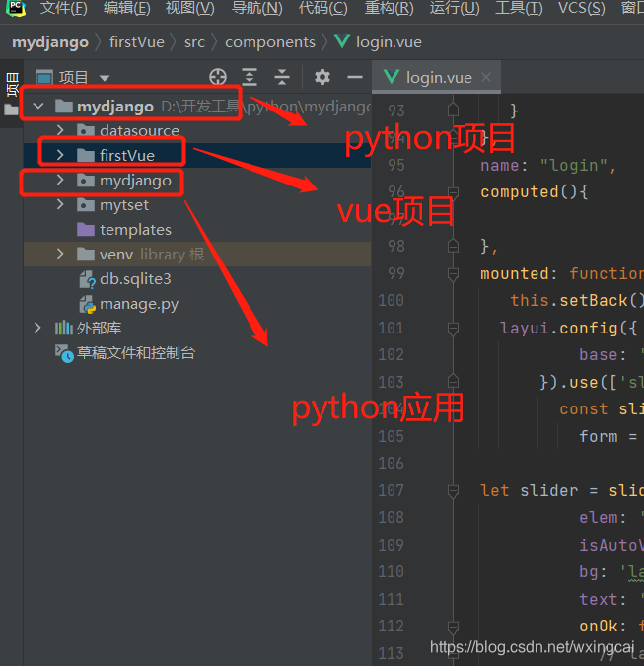Select the firstVue folder row

click(197, 155)
